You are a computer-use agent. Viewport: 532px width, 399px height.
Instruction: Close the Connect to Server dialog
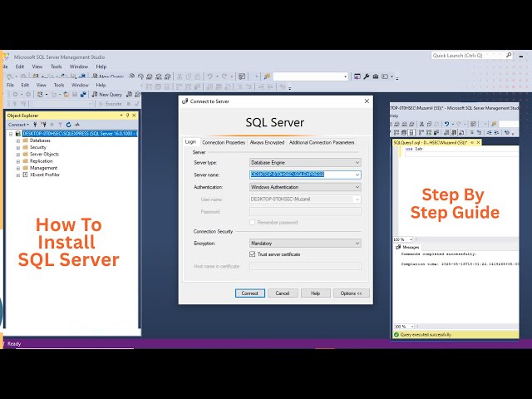tap(367, 101)
